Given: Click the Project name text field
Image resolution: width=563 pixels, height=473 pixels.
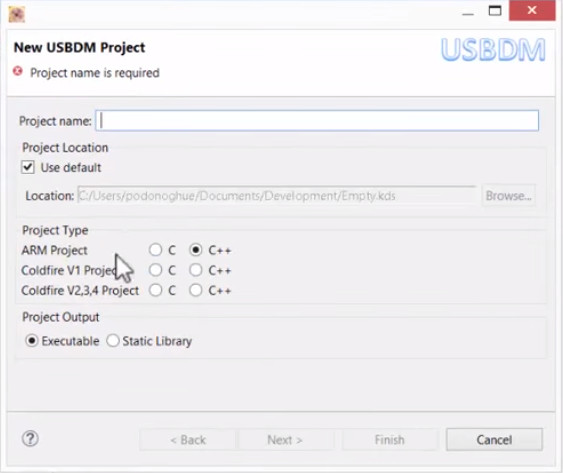Looking at the screenshot, I should click(x=317, y=121).
